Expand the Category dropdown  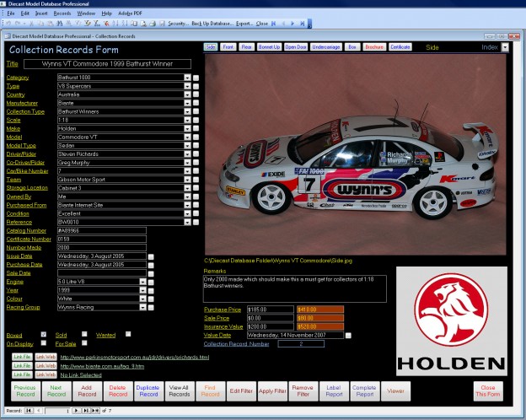(187, 78)
